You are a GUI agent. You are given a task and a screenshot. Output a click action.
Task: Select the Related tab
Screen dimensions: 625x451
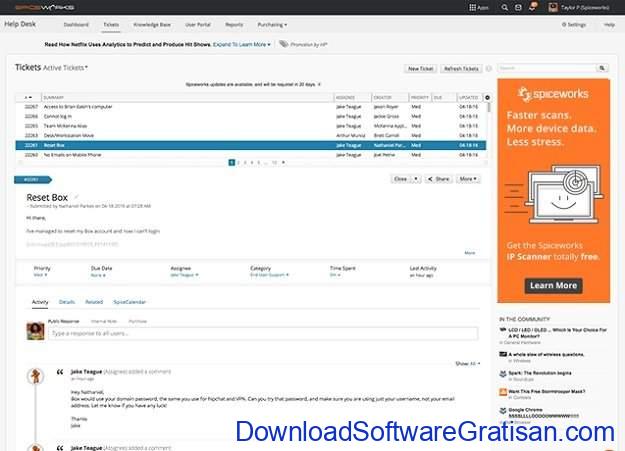pos(94,302)
